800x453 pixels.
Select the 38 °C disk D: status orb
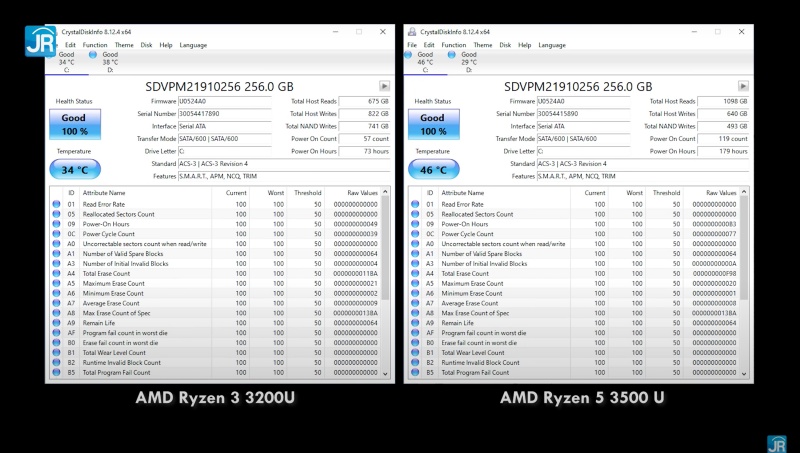click(x=92, y=55)
